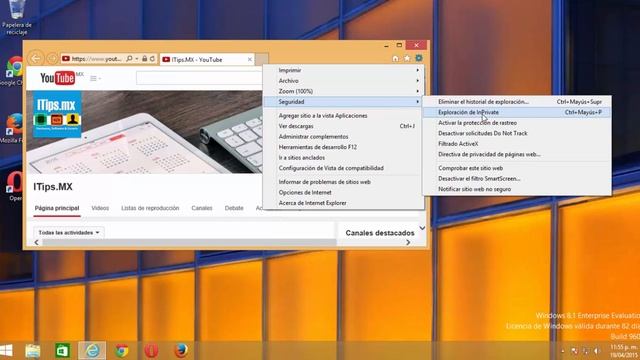Viewport: 640px width, 360px height.
Task: Open Acerca de Internet Explorer
Action: pyautogui.click(x=344, y=203)
